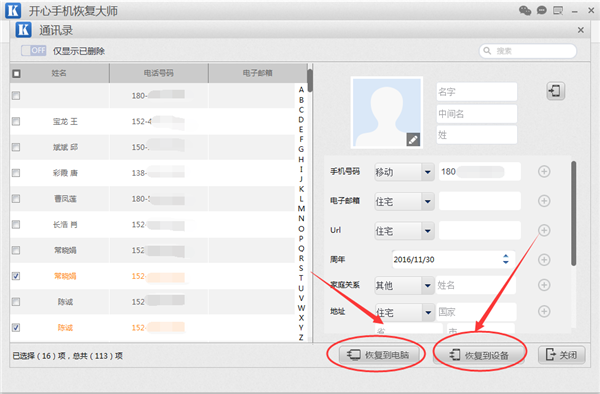Viewport: 600px width, 394px height.
Task: Click the anniversary date stepper arrows
Action: [505, 259]
